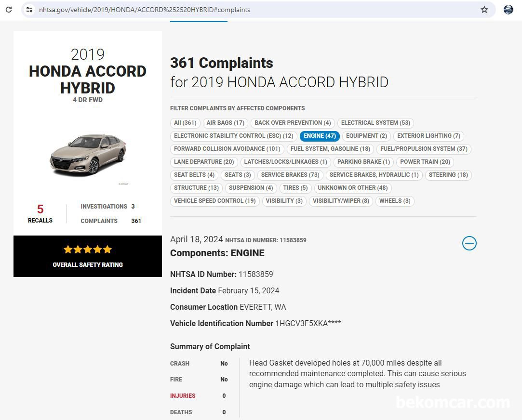Filter by VISIBILITY (3)

point(284,201)
